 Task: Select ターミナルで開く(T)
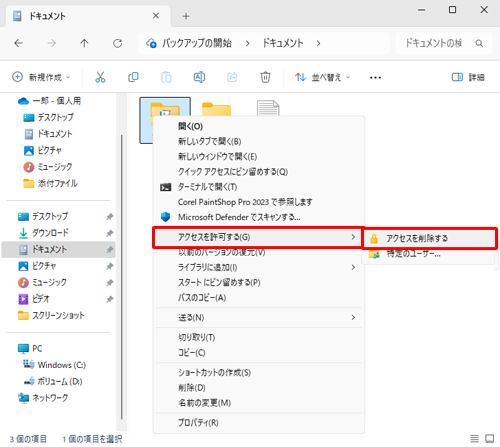click(259, 187)
